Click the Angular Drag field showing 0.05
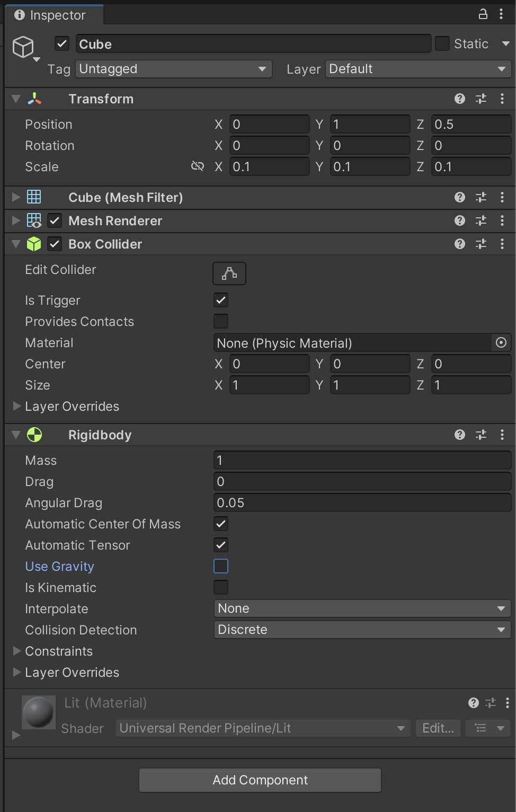This screenshot has height=812, width=516. (362, 503)
